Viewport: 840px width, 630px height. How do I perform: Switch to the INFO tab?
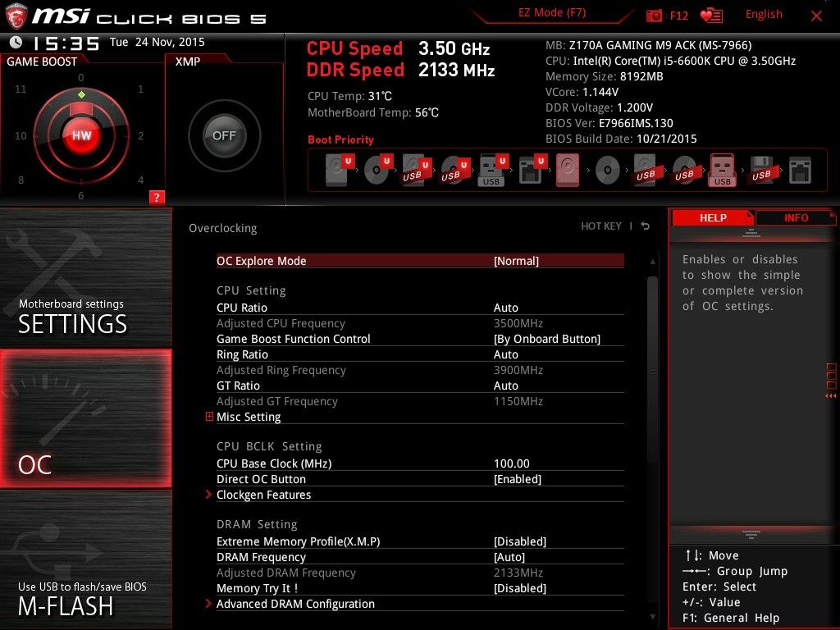(796, 217)
